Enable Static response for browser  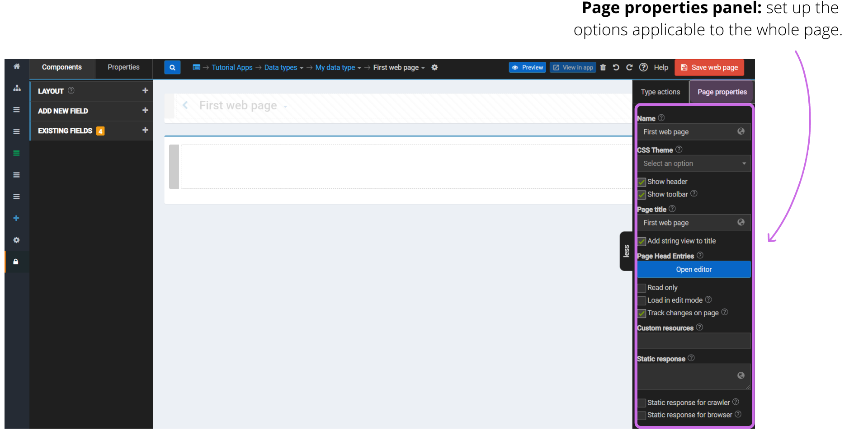pyautogui.click(x=642, y=415)
